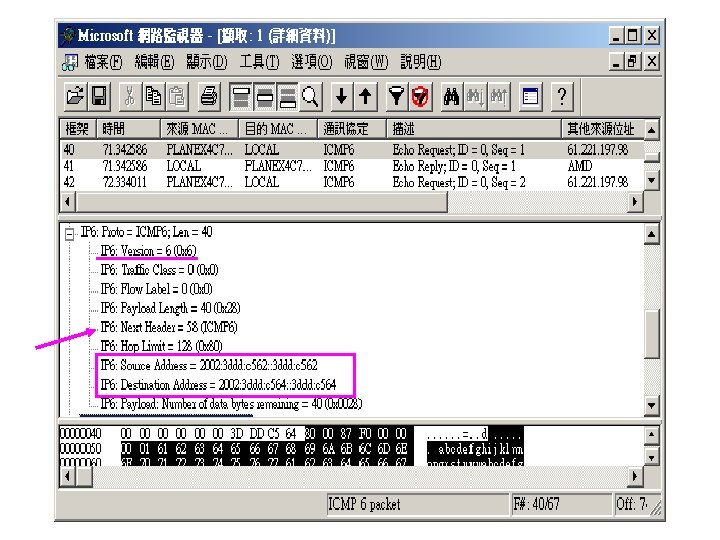
Task: Click detail pane scroll up arrow
Action: click(x=652, y=234)
